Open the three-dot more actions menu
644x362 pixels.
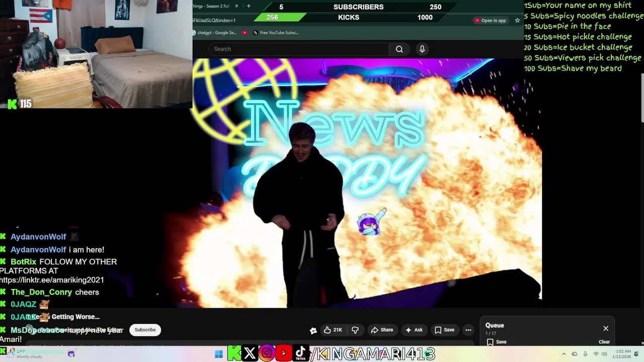(468, 330)
